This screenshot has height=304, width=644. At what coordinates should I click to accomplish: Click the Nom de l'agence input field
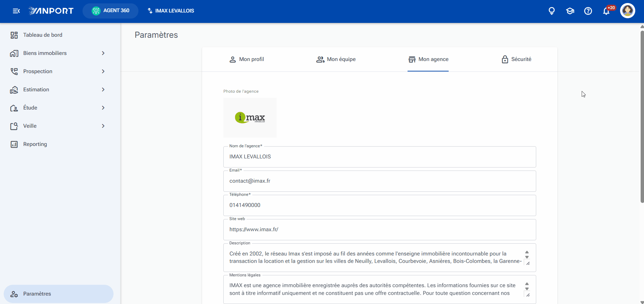click(x=380, y=157)
